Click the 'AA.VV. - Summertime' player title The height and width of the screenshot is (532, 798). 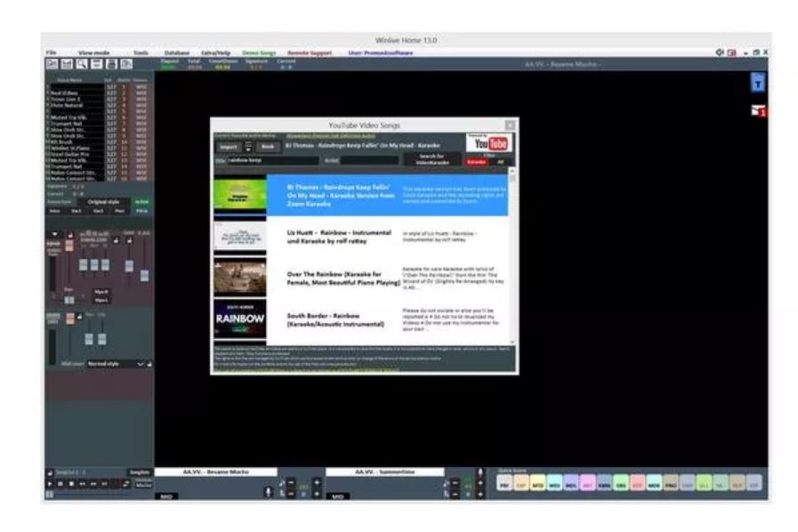pos(384,472)
